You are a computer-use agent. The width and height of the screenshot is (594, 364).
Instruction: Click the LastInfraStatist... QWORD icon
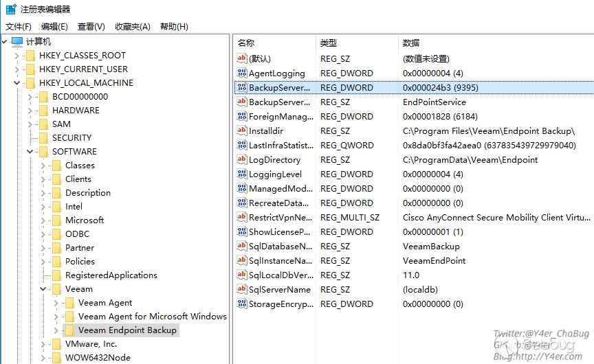242,145
